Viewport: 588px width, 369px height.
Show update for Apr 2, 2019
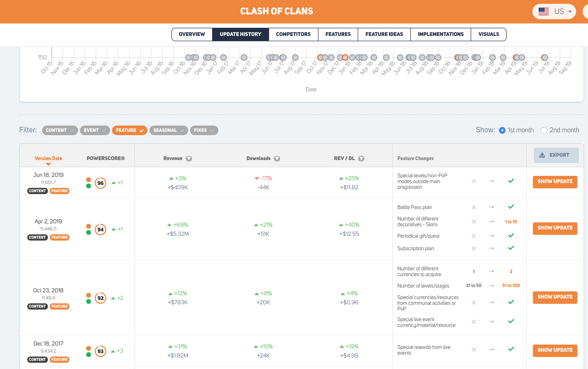555,228
